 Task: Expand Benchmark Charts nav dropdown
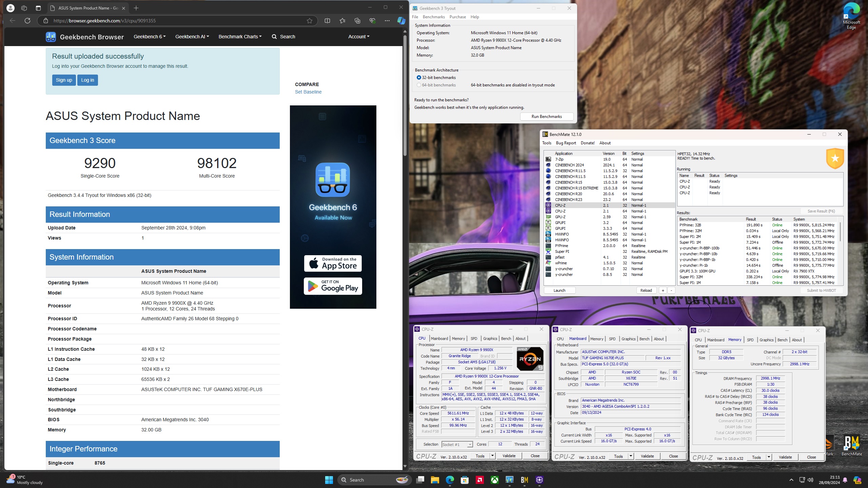240,37
